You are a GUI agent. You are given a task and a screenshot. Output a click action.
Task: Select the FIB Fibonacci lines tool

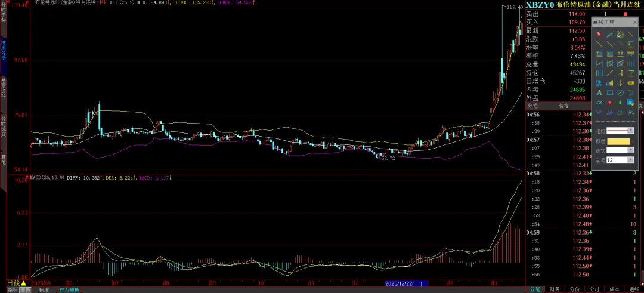(x=599, y=83)
